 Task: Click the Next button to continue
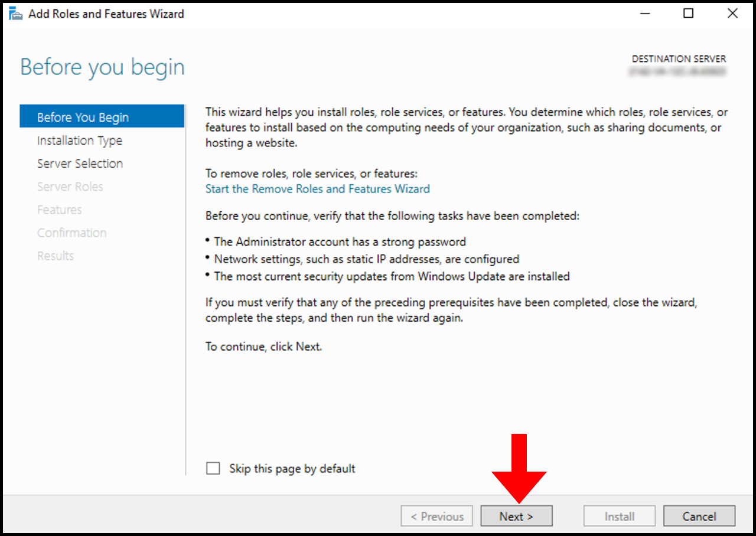click(516, 515)
